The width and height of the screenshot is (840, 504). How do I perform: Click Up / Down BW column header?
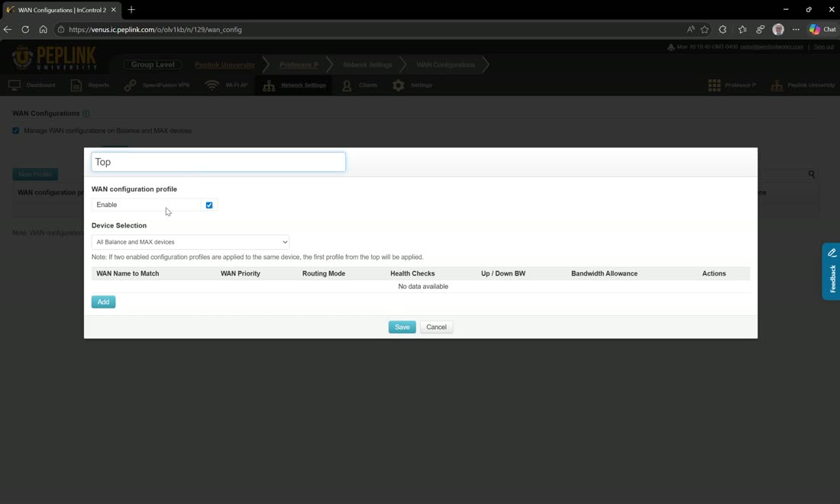point(503,273)
